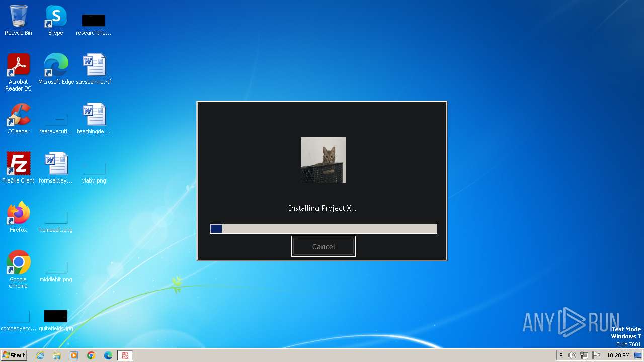Open the Start menu
This screenshot has height=362, width=644.
pyautogui.click(x=14, y=355)
